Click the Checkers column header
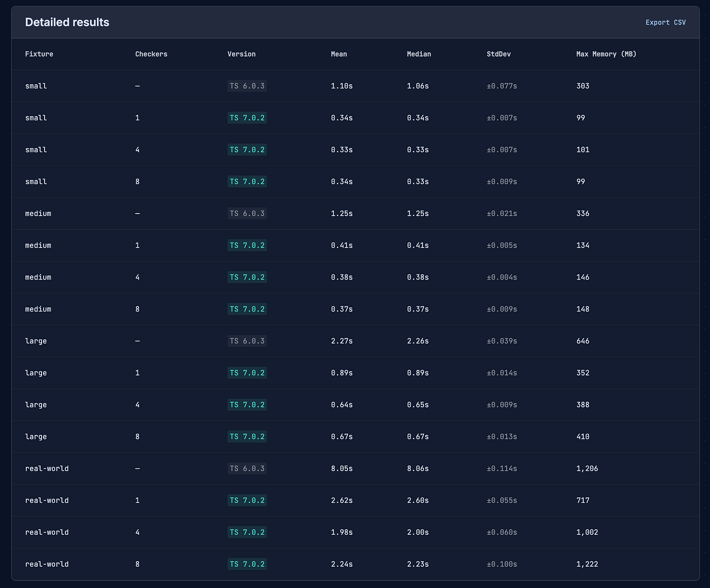The image size is (710, 588). [151, 54]
